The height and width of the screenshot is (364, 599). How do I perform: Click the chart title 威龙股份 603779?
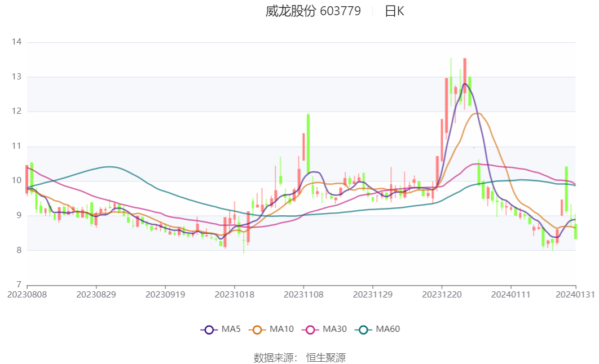tap(313, 11)
